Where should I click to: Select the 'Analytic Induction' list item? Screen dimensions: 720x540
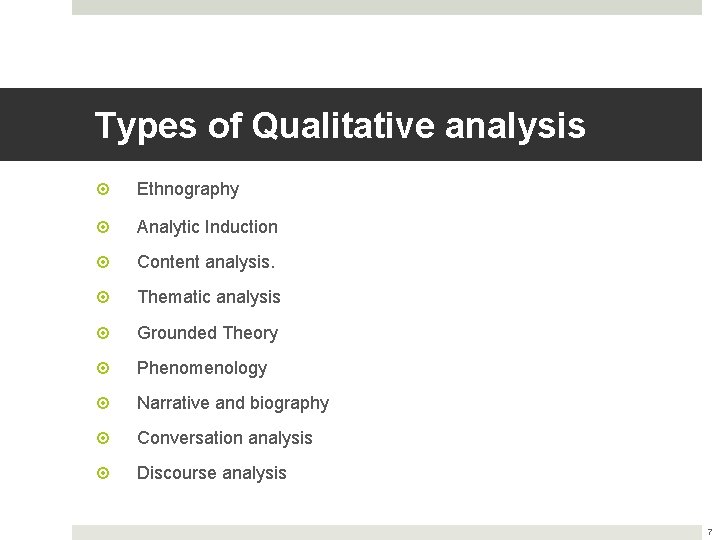pos(207,227)
